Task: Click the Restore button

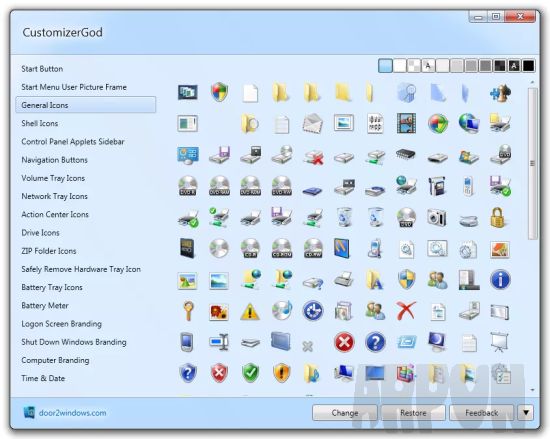Action: click(413, 413)
